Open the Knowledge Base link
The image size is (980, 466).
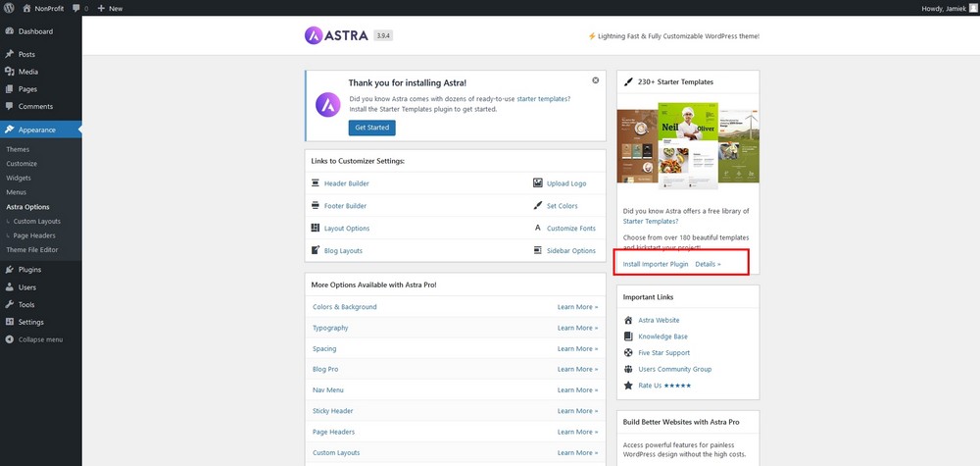click(x=662, y=337)
